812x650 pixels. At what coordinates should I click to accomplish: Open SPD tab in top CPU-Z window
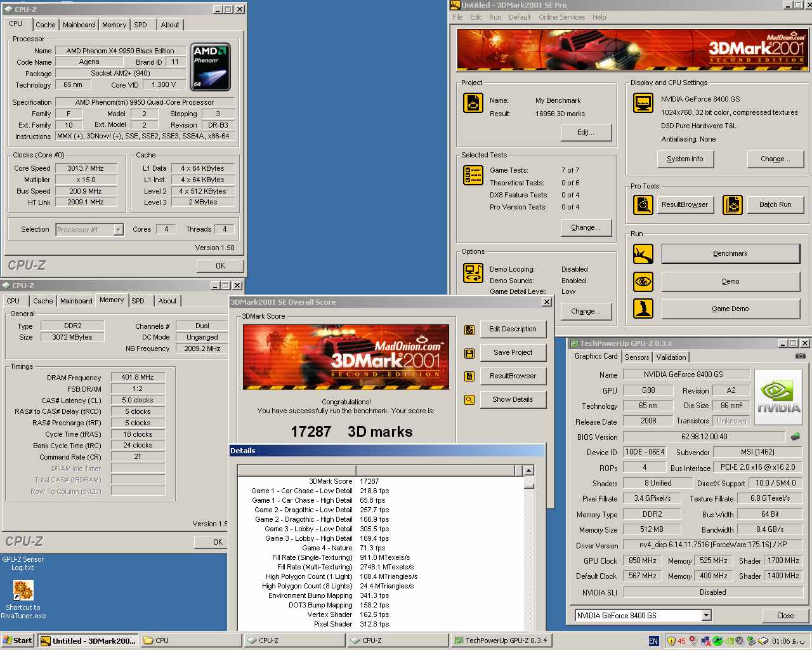140,25
